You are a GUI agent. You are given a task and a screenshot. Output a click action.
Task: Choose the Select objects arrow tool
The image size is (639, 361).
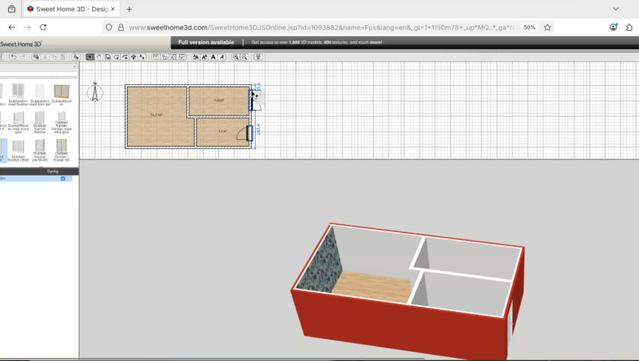(x=90, y=57)
